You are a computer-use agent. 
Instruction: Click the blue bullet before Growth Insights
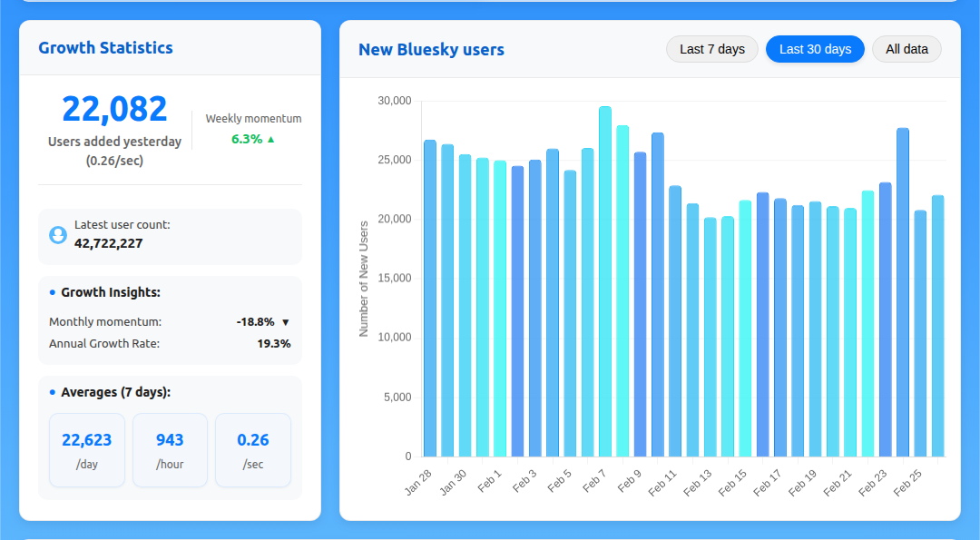(53, 292)
